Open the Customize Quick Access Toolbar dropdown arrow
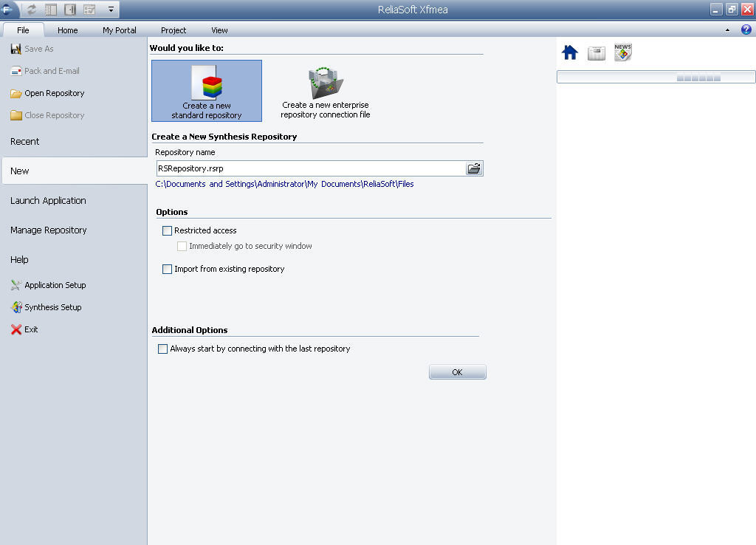Screen dimensions: 756x545 [x=111, y=9]
